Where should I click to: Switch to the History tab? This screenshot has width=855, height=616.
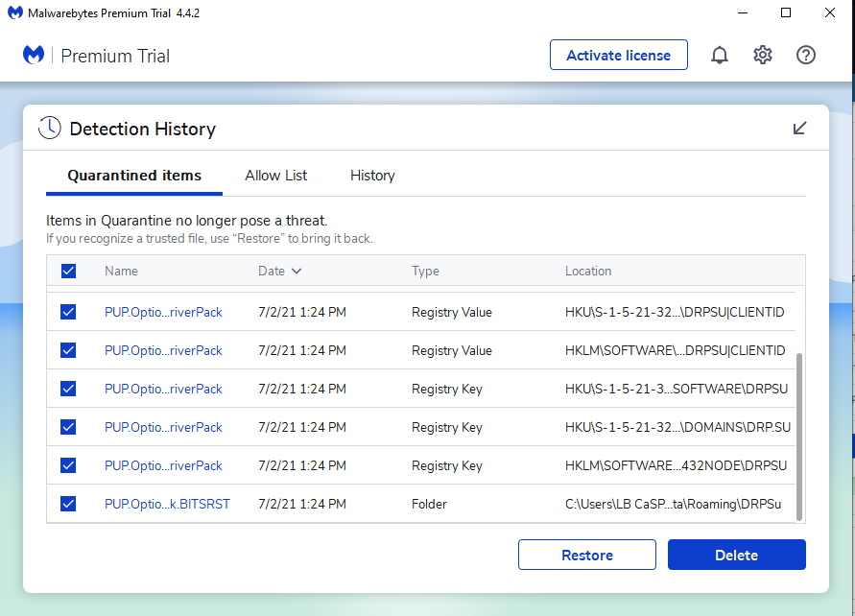[372, 176]
